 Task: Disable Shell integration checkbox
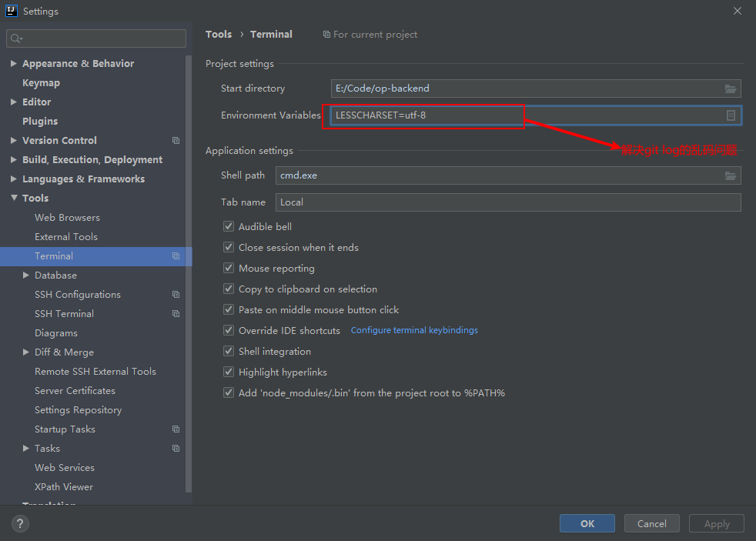coord(229,351)
